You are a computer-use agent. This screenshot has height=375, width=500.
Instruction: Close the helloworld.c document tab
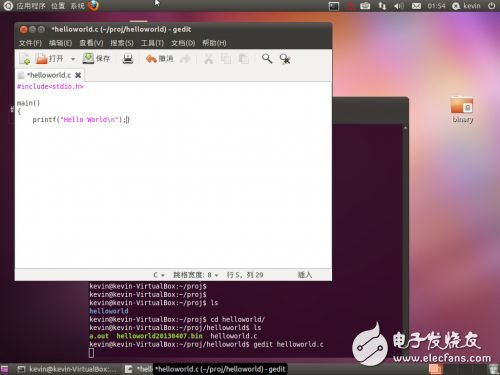click(x=78, y=75)
